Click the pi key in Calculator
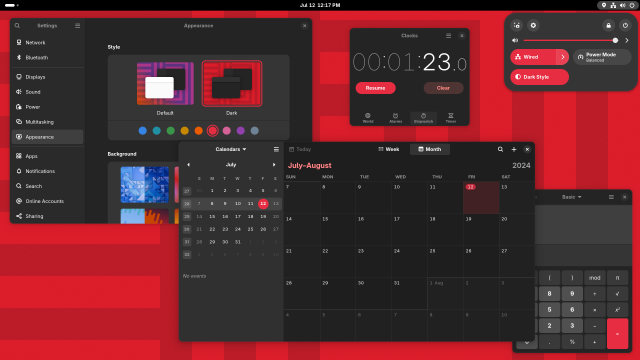640x360 pixels. 617,278
